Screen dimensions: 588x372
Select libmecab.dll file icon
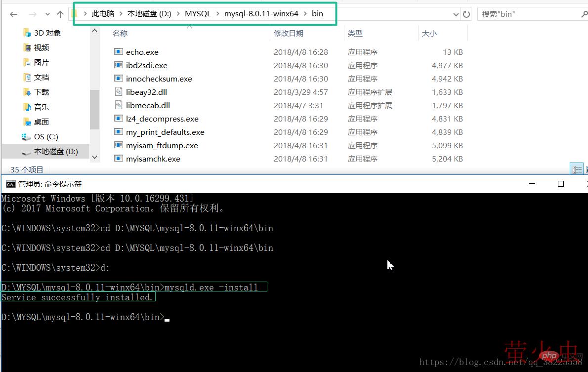pos(119,105)
